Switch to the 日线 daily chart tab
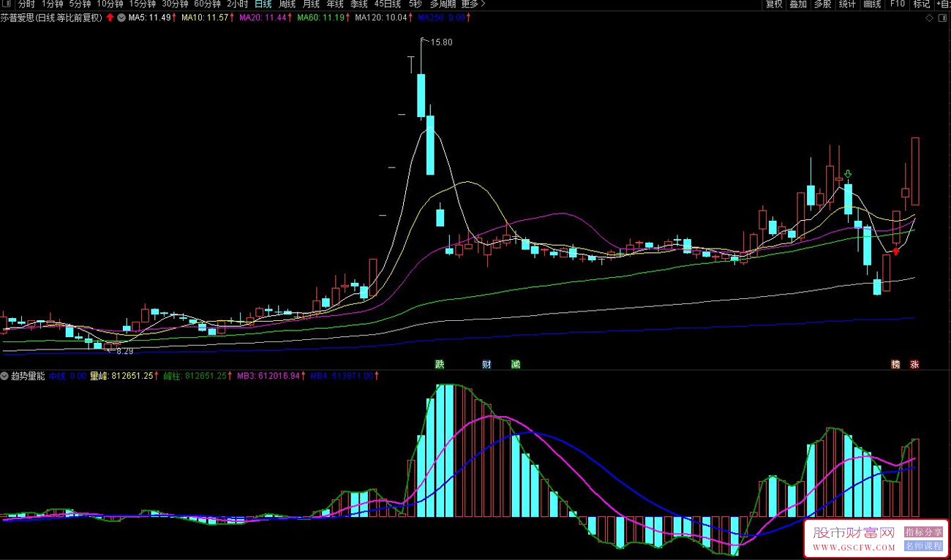 [263, 4]
